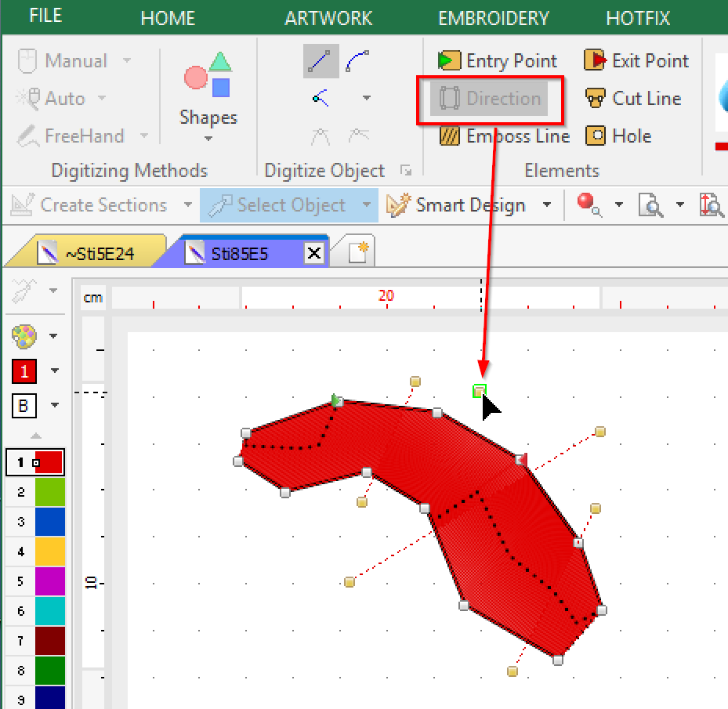This screenshot has height=709, width=728.
Task: Click the color palette icon
Action: click(24, 337)
